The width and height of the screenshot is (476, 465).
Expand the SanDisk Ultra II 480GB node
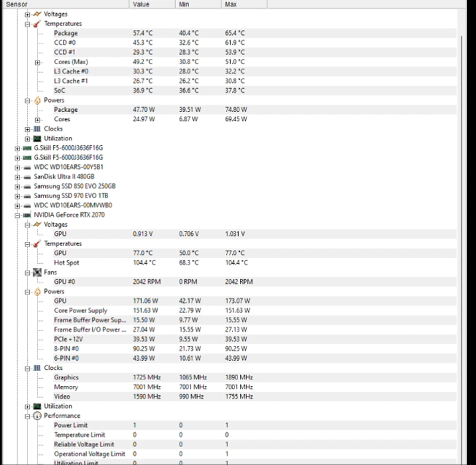[17, 177]
